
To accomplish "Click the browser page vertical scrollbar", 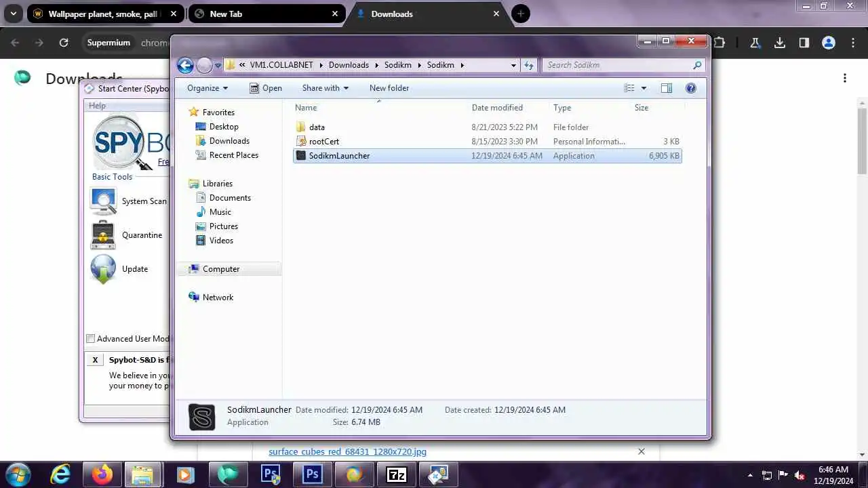I will 863,140.
